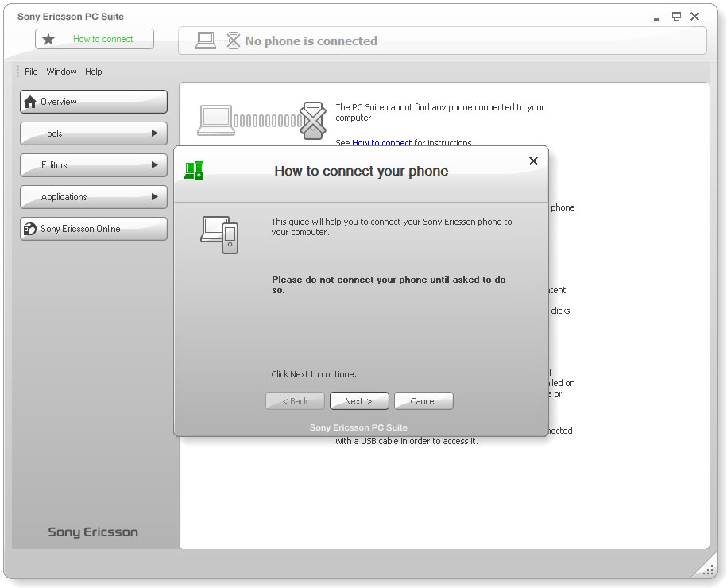The image size is (727, 588).
Task: Open the File menu
Action: coord(31,72)
